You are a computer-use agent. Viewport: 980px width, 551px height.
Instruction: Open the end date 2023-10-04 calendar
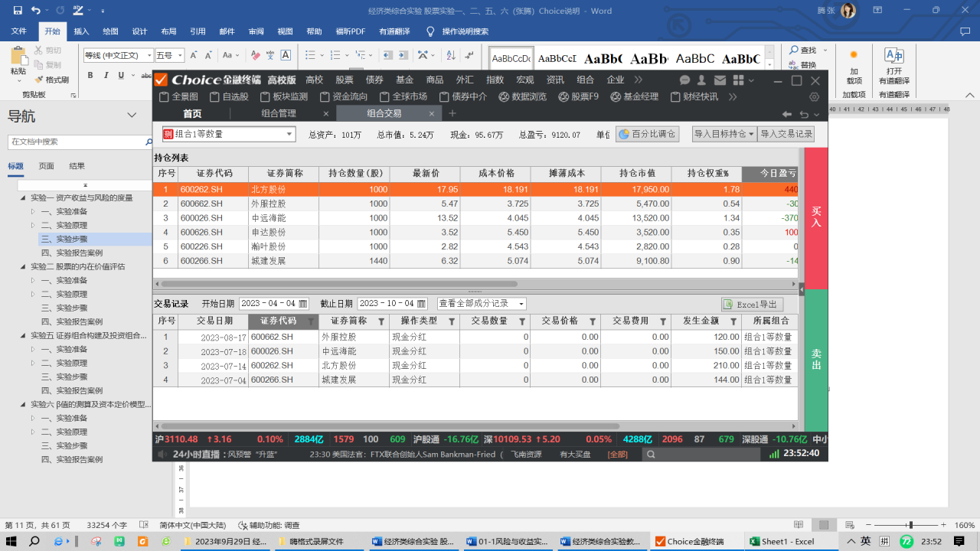[420, 304]
